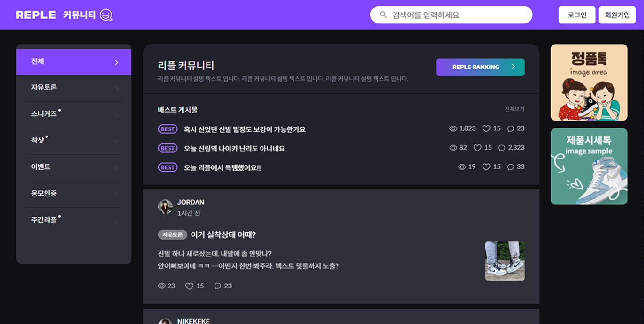Click the 로그인 button

[576, 15]
